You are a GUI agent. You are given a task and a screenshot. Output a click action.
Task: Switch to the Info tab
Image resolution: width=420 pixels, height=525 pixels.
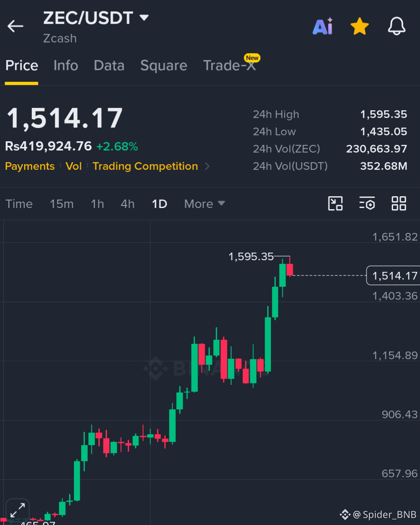(66, 66)
